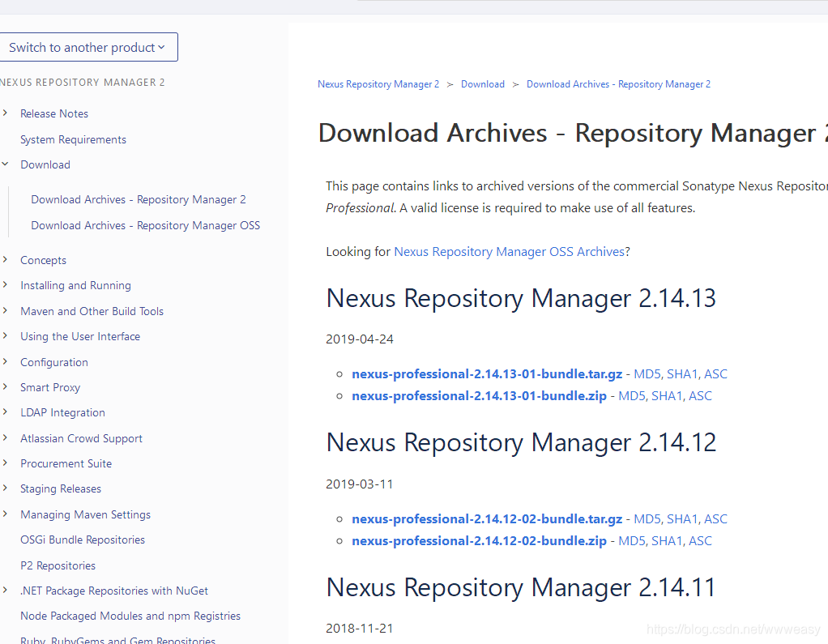
Task: Open MD5 for 2.14.13 zip bundle
Action: 632,396
